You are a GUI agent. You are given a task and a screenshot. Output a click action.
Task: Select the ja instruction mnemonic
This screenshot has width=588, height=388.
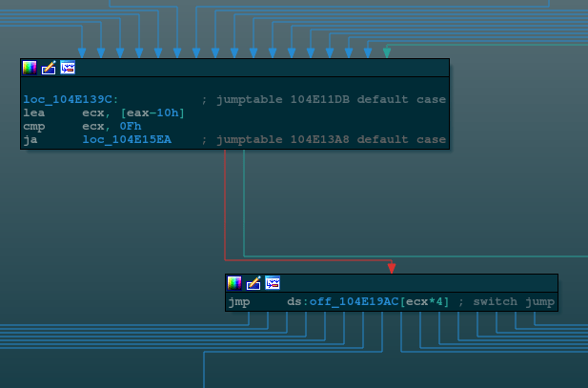30,140
